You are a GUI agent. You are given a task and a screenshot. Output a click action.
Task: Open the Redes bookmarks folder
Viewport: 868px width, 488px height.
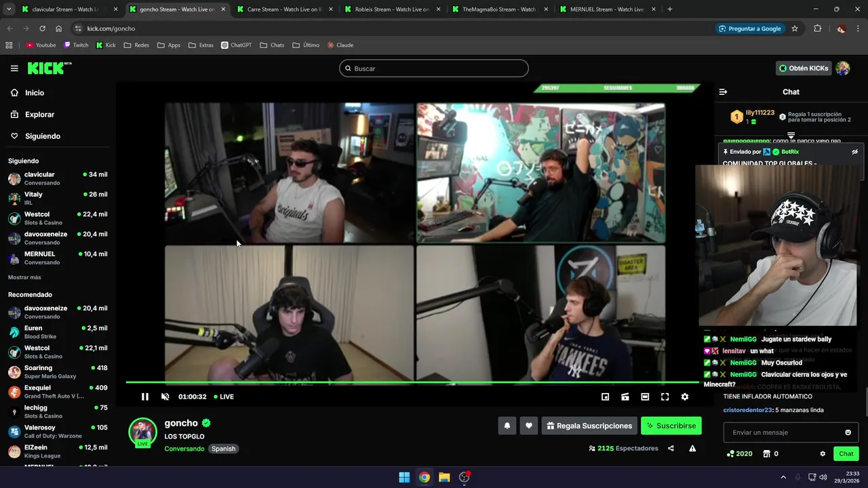(x=136, y=45)
